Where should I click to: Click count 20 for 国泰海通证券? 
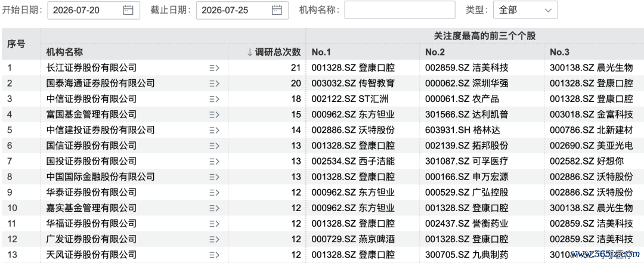coord(296,83)
